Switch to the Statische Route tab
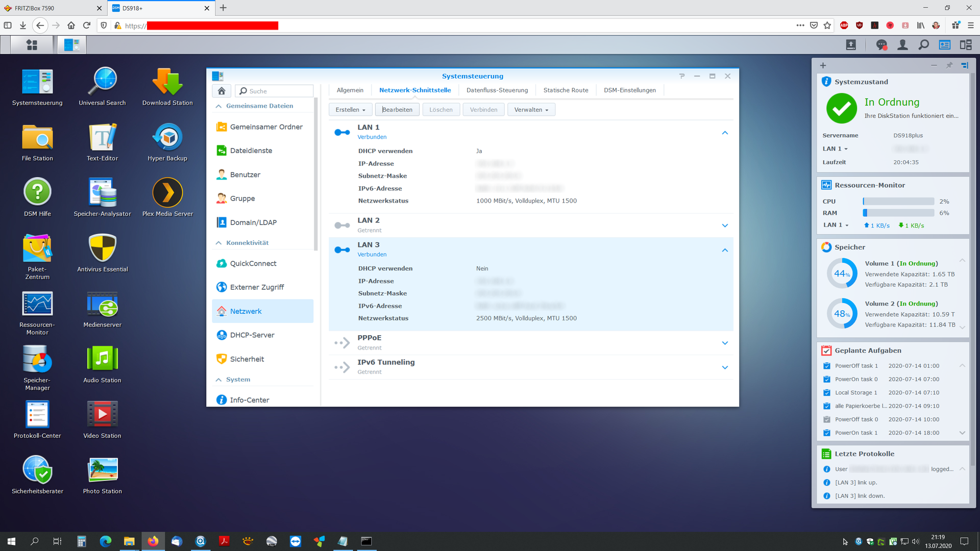 [x=566, y=90]
